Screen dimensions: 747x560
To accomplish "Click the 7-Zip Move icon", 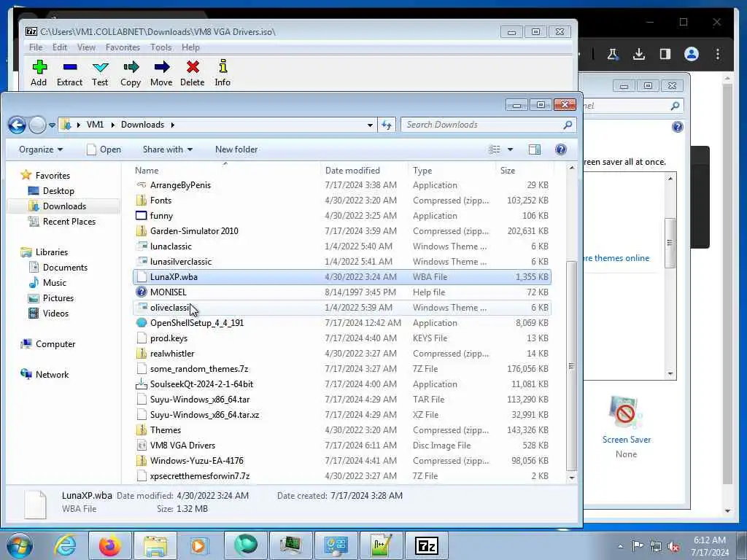I will (x=161, y=67).
